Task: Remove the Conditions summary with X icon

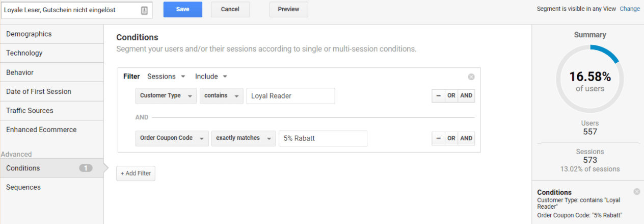Action: pyautogui.click(x=637, y=191)
